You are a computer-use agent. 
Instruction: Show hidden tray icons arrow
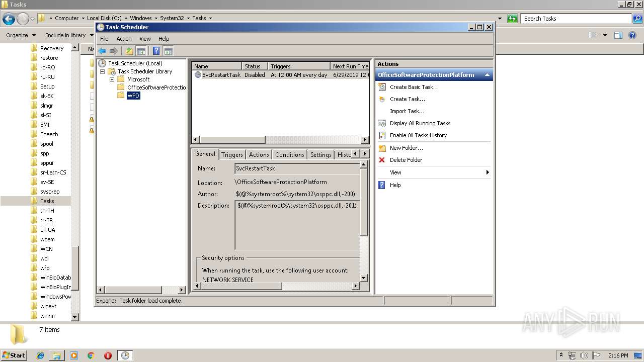pyautogui.click(x=561, y=355)
